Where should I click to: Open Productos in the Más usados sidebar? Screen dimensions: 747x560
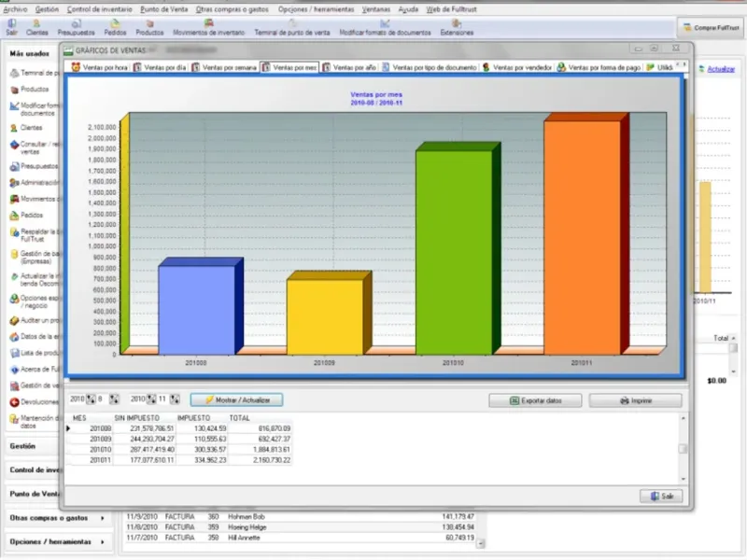click(x=30, y=89)
